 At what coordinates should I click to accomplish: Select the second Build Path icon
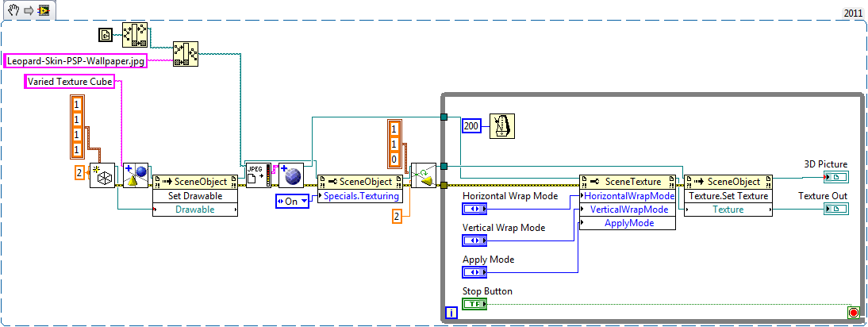[185, 54]
